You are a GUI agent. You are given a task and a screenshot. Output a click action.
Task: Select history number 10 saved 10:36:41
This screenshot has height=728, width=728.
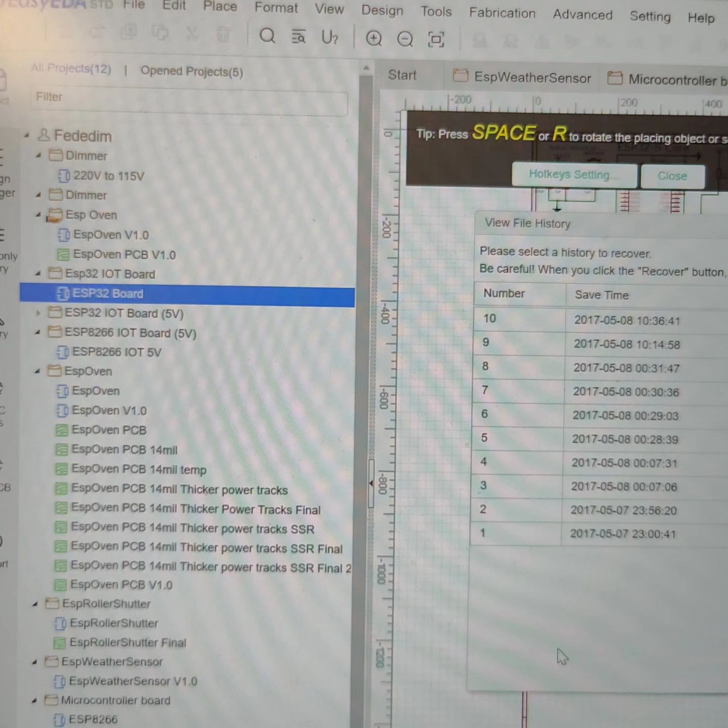[x=601, y=320]
